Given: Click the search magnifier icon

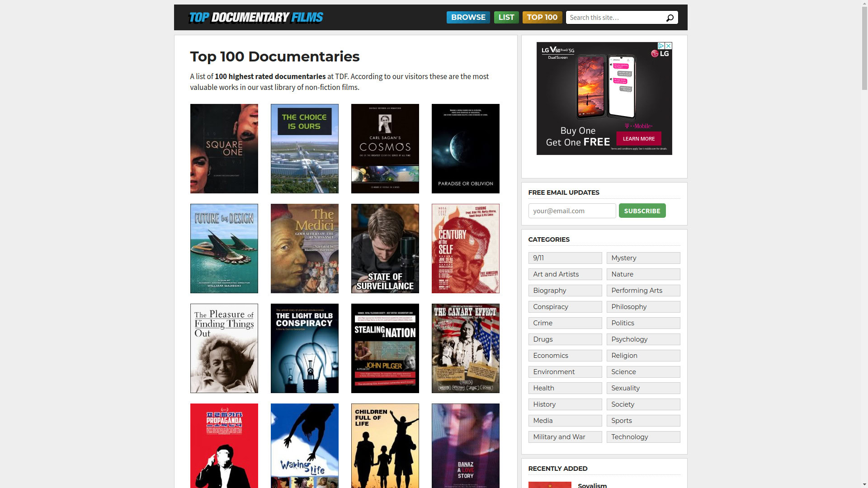Looking at the screenshot, I should (x=670, y=18).
